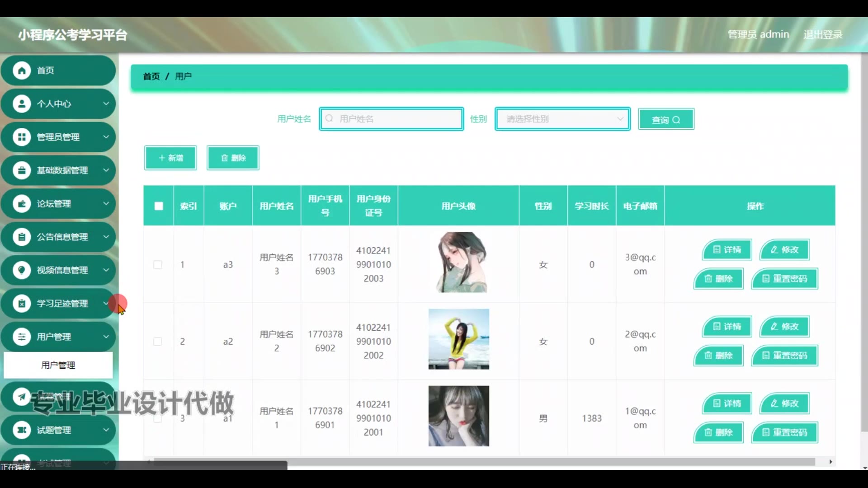This screenshot has height=488, width=868.
Task: Click the 基础数据管理 briefcase icon
Action: point(21,170)
